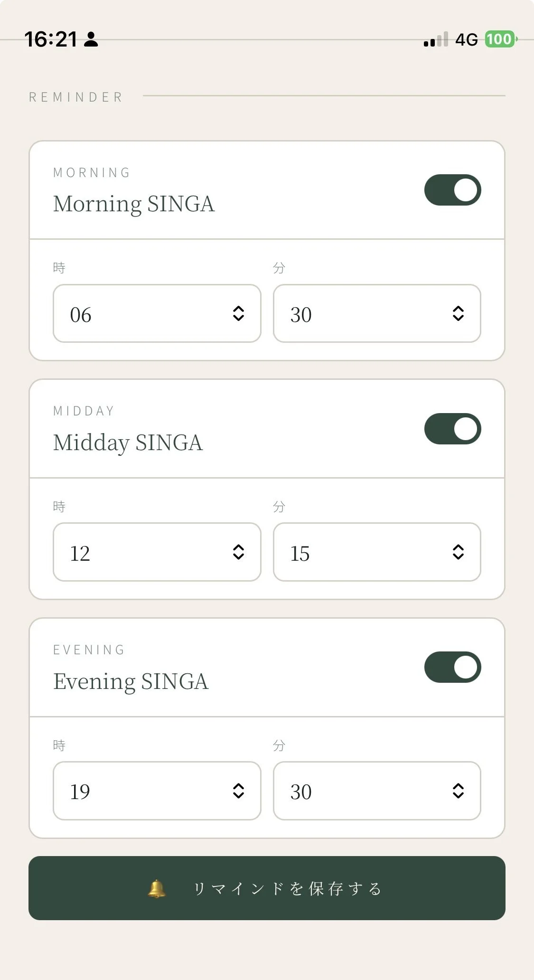Open the Morning minute dropdown showing 30
The image size is (534, 980).
pyautogui.click(x=377, y=313)
